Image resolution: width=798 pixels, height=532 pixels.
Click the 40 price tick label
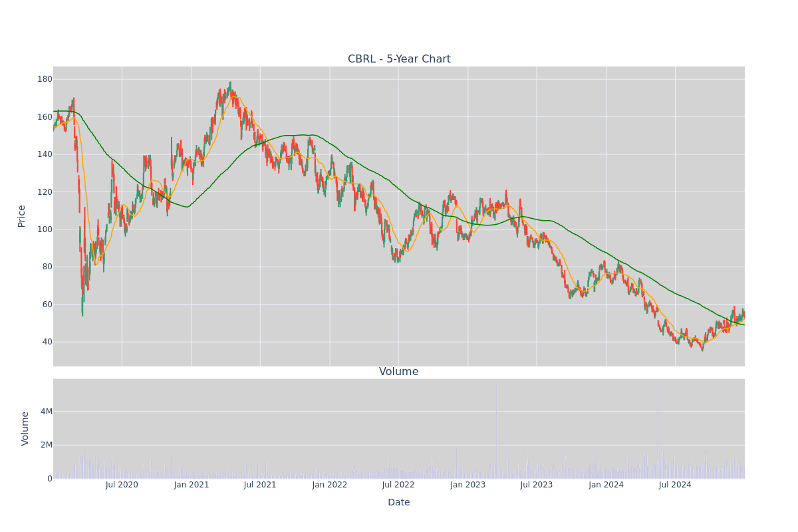coord(47,342)
